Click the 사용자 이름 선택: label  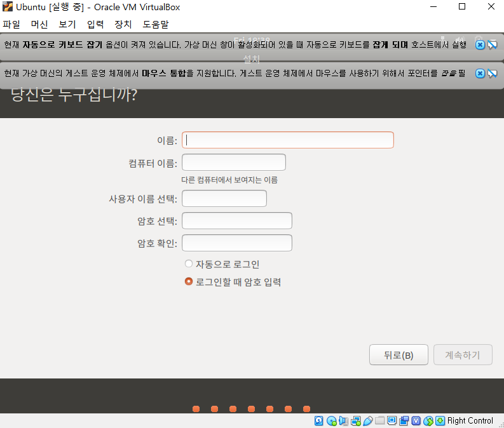coord(143,199)
